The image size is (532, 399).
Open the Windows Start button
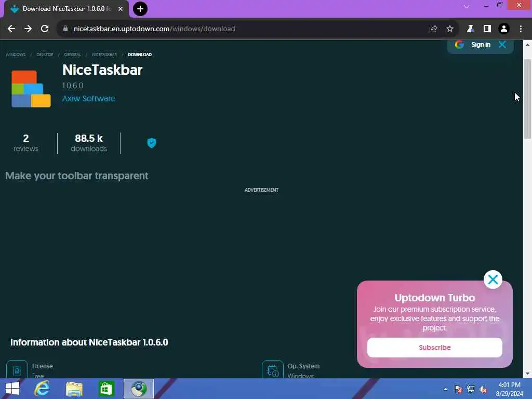tap(12, 389)
